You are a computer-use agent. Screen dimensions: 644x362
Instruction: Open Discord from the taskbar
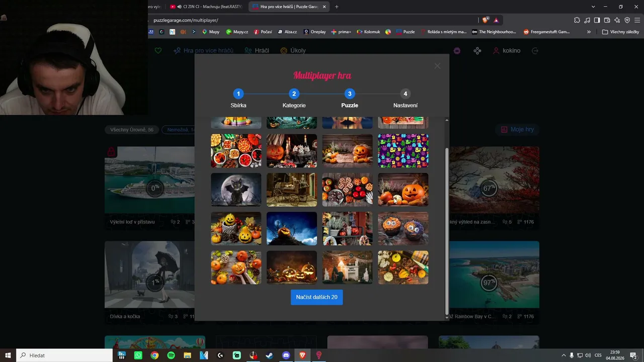(x=286, y=355)
